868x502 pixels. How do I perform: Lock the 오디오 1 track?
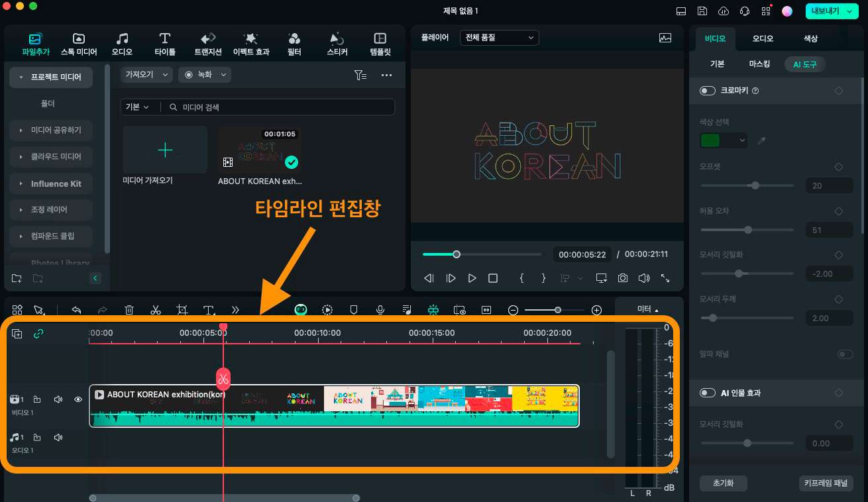(37, 437)
